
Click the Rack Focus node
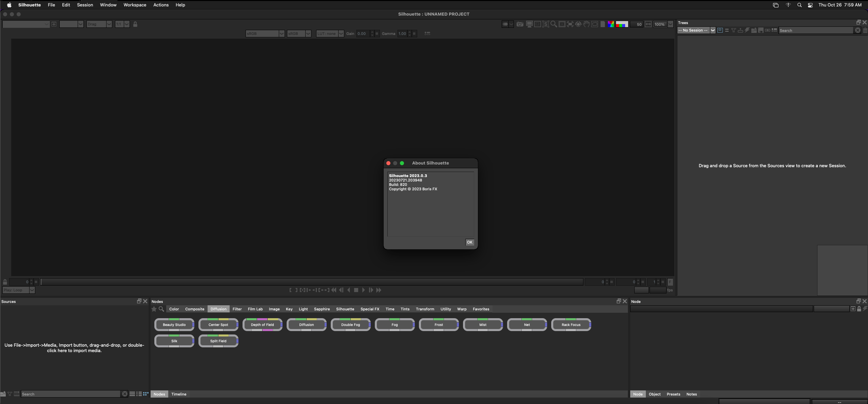[571, 324]
